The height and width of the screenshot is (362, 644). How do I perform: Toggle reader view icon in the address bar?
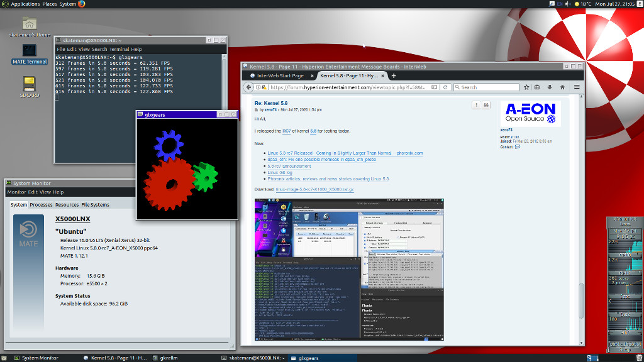[x=434, y=87]
